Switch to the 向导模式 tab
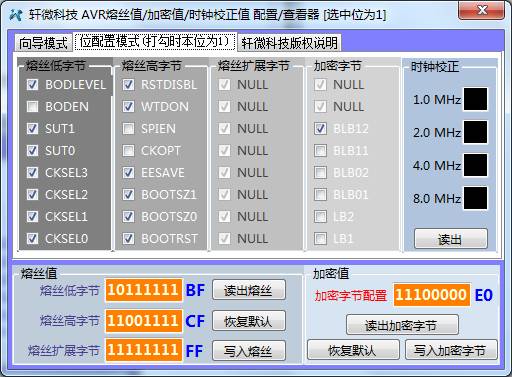This screenshot has width=512, height=377. pyautogui.click(x=43, y=43)
